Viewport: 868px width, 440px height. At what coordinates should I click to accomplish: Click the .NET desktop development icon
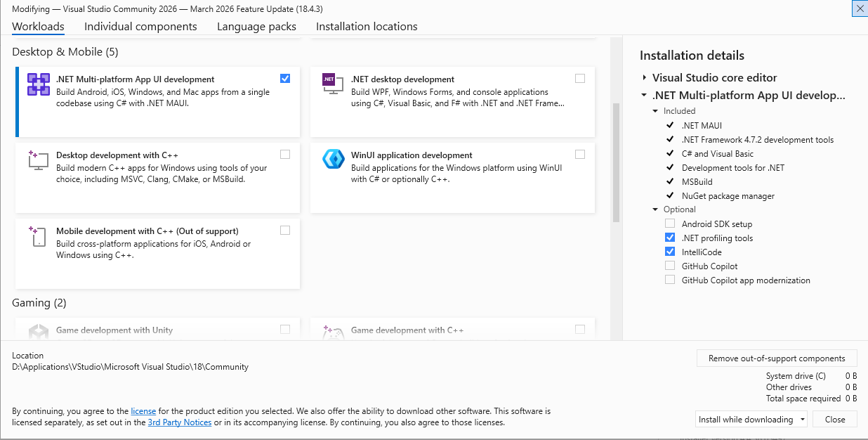330,82
